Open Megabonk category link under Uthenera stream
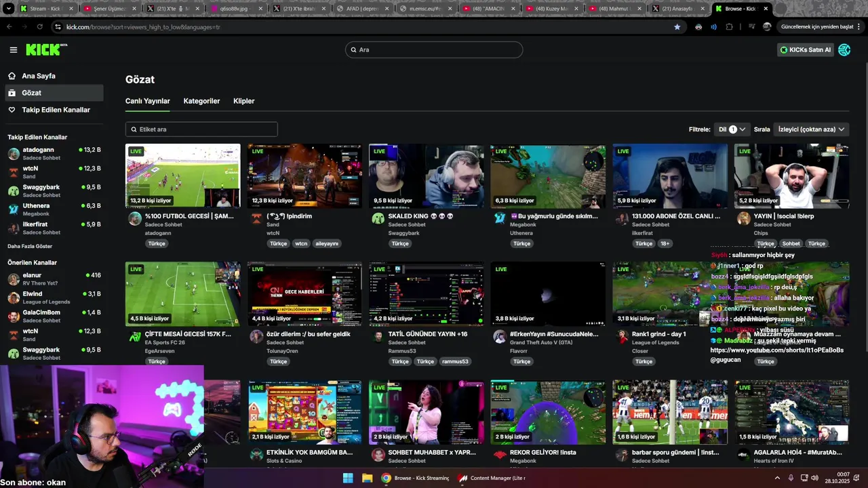This screenshot has width=868, height=488. 523,224
